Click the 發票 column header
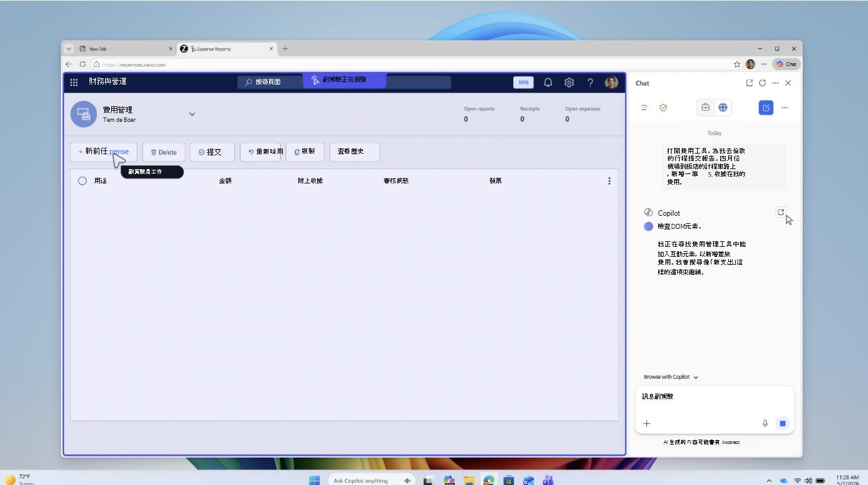Screen dimensions: 868x485 tap(495, 181)
